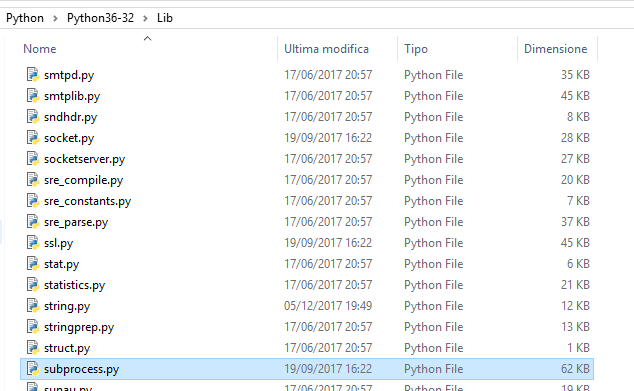Select the statistics.py file name
This screenshot has width=634, height=391.
click(x=74, y=285)
